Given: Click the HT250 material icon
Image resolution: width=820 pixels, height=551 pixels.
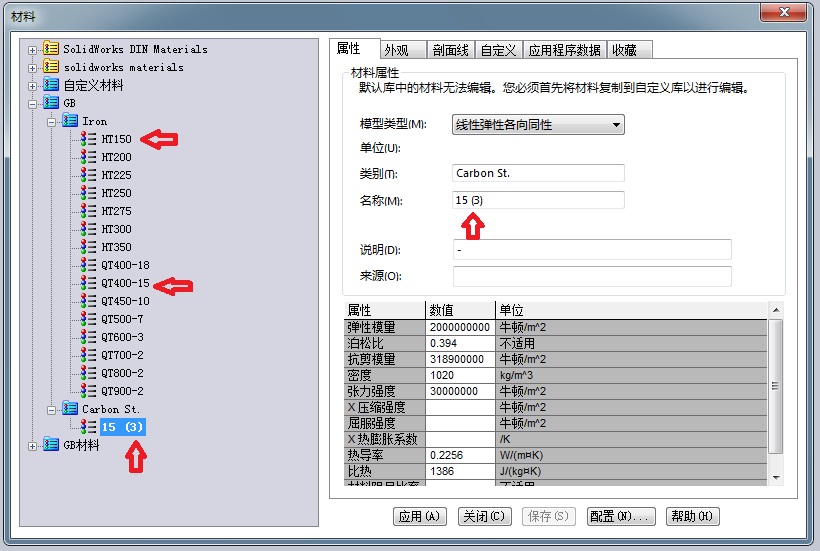Looking at the screenshot, I should pyautogui.click(x=88, y=192).
